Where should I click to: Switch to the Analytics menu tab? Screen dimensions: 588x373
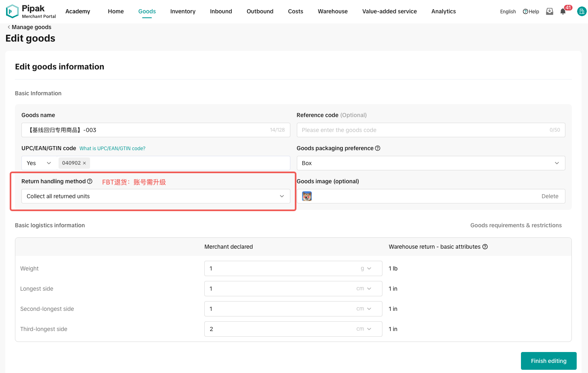[443, 11]
